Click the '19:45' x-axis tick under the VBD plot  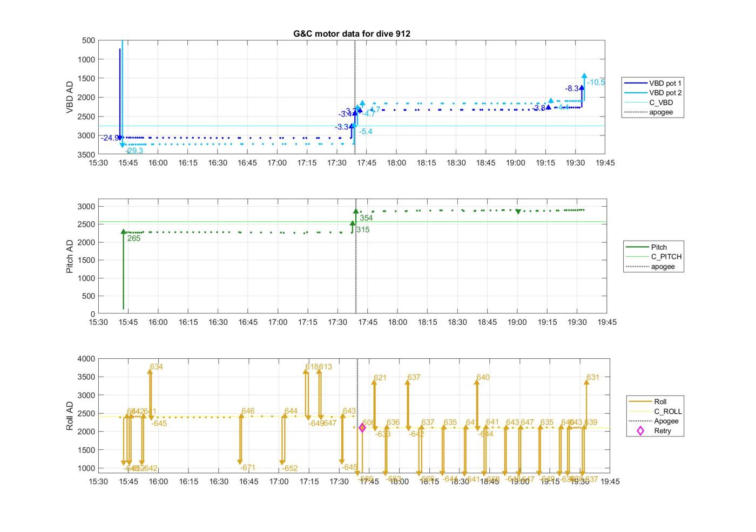pos(605,163)
